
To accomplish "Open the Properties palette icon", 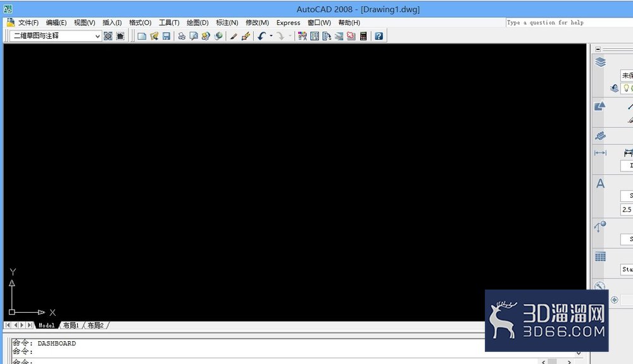I will (303, 36).
